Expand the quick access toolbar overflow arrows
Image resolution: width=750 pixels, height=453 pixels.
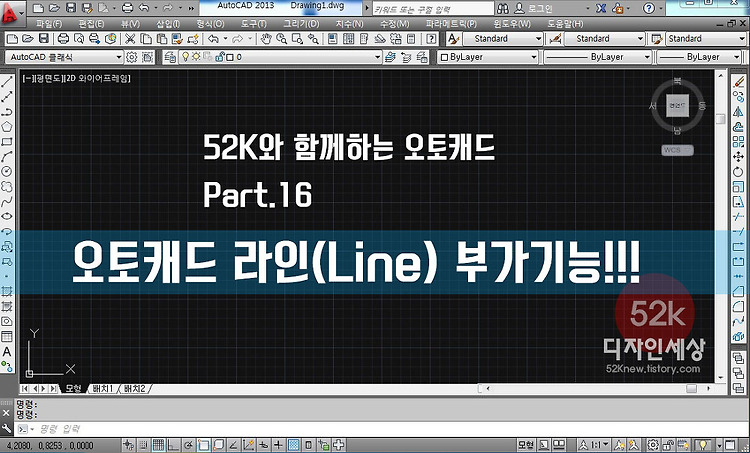(191, 8)
